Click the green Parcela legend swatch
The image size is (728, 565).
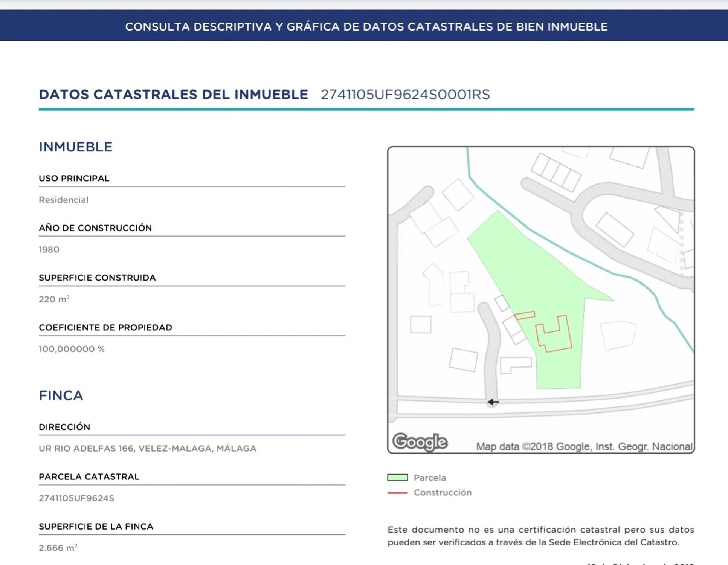click(397, 478)
